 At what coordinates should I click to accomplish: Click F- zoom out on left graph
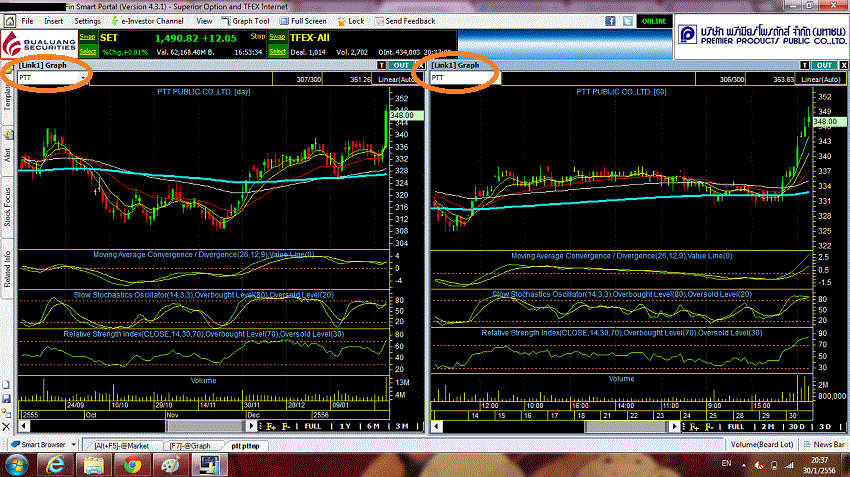286,427
